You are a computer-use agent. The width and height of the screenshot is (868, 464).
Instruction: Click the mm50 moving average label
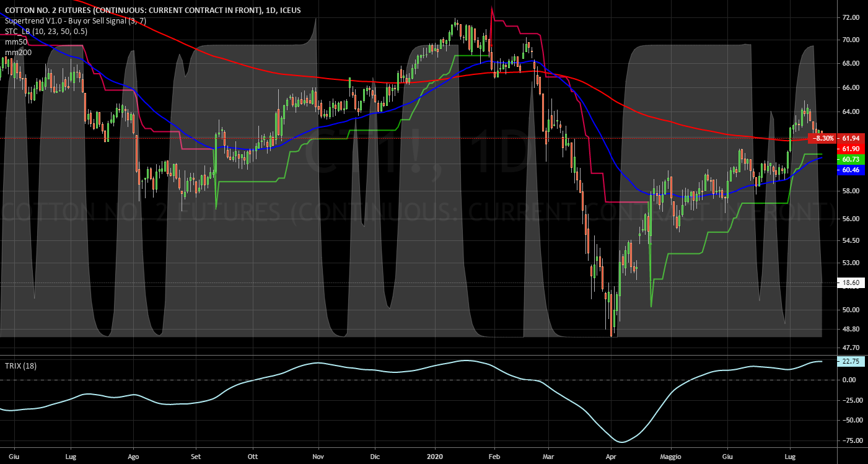(x=16, y=42)
